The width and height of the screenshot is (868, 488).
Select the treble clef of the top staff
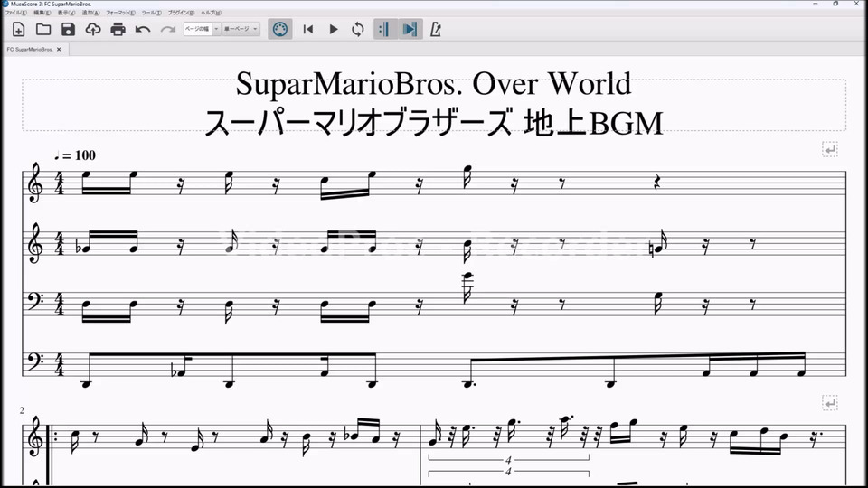point(35,183)
